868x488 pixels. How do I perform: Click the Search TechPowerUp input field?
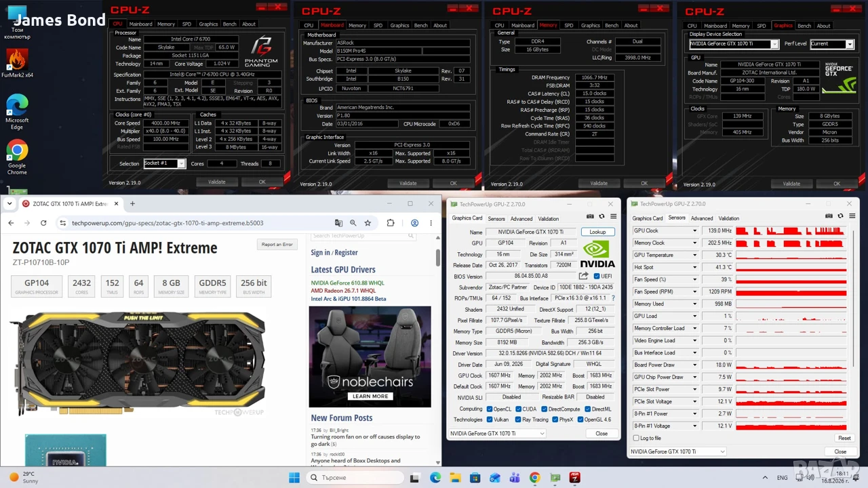point(363,236)
